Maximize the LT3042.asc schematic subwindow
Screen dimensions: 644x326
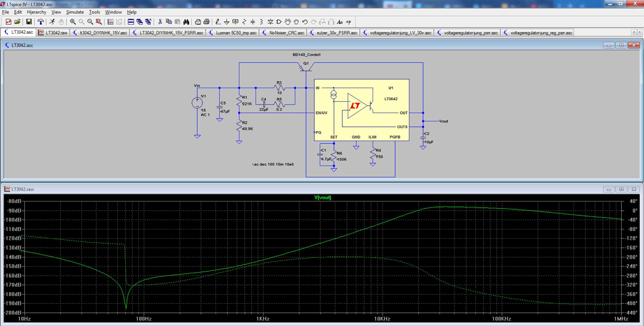(x=621, y=45)
